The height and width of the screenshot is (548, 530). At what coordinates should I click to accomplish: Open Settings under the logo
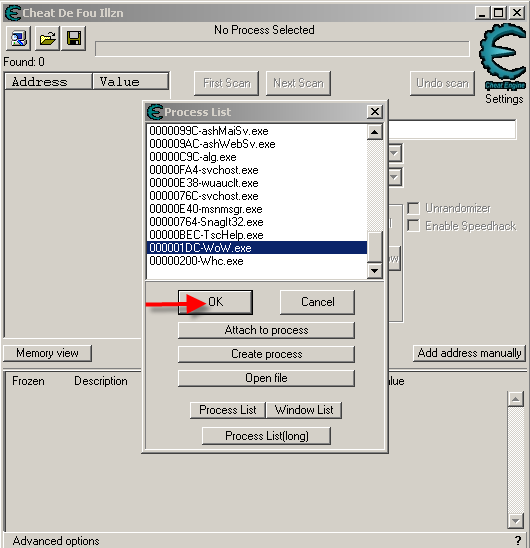click(504, 99)
